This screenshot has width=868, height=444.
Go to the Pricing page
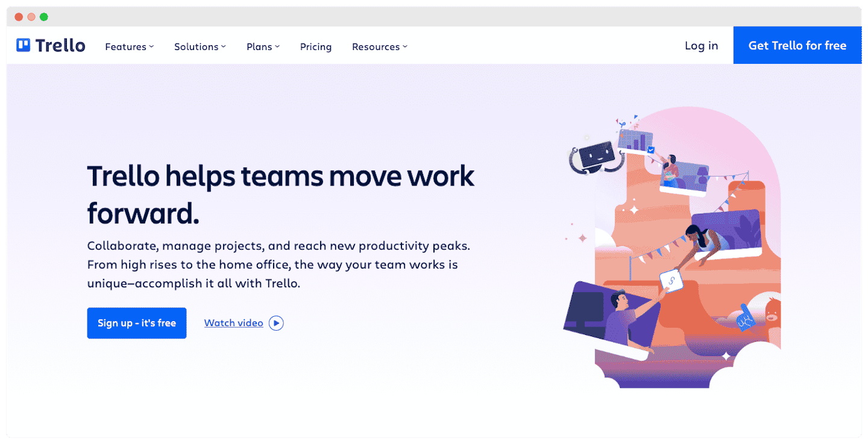point(316,47)
